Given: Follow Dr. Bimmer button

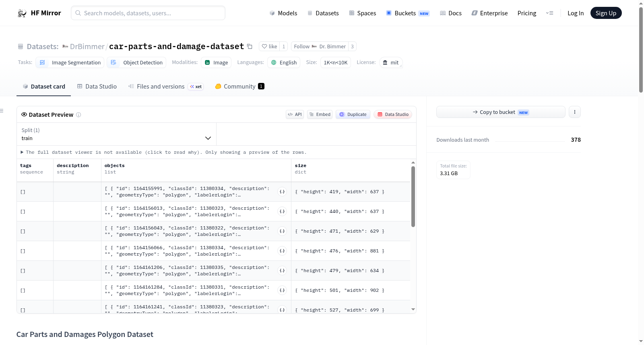Looking at the screenshot, I should 320,46.
